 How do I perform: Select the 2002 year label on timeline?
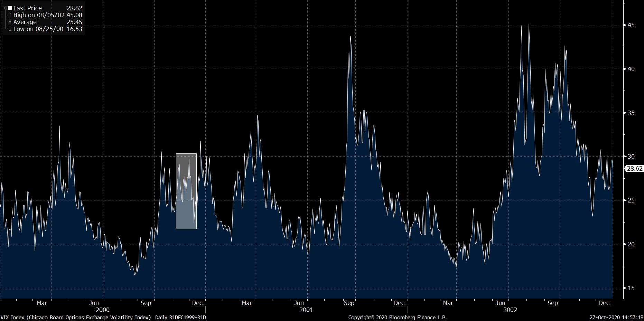[x=510, y=310]
